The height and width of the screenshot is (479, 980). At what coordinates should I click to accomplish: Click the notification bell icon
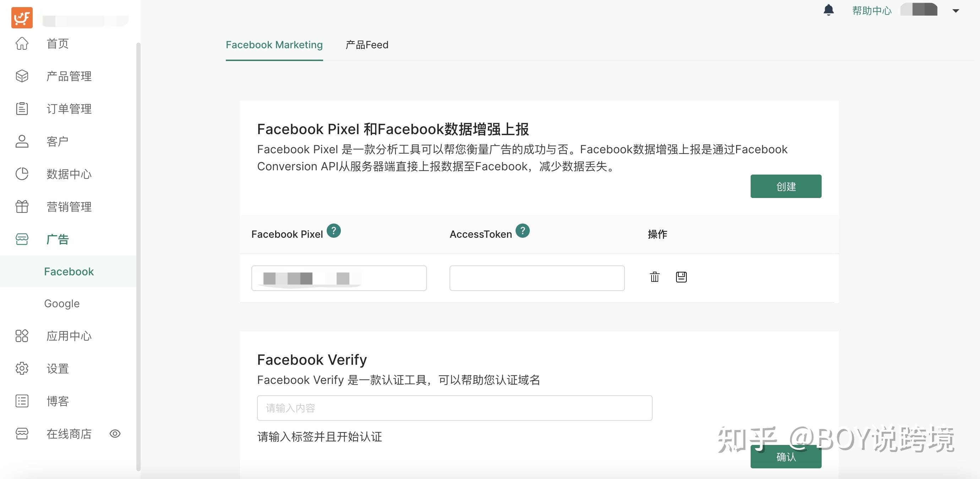[828, 10]
